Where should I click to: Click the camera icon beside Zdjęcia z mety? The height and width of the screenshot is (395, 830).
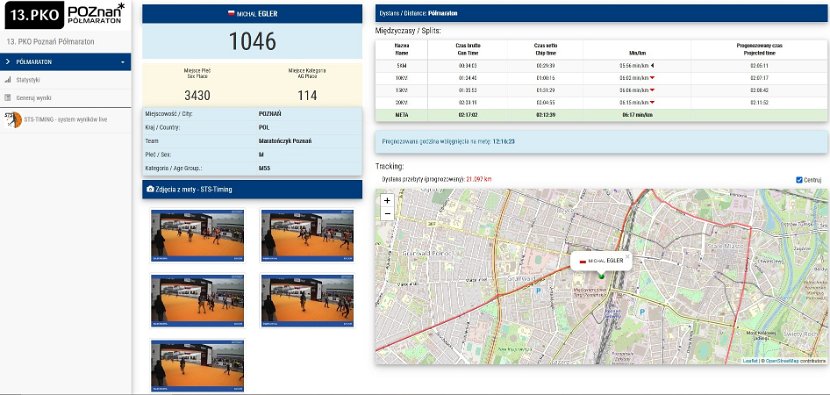[150, 189]
